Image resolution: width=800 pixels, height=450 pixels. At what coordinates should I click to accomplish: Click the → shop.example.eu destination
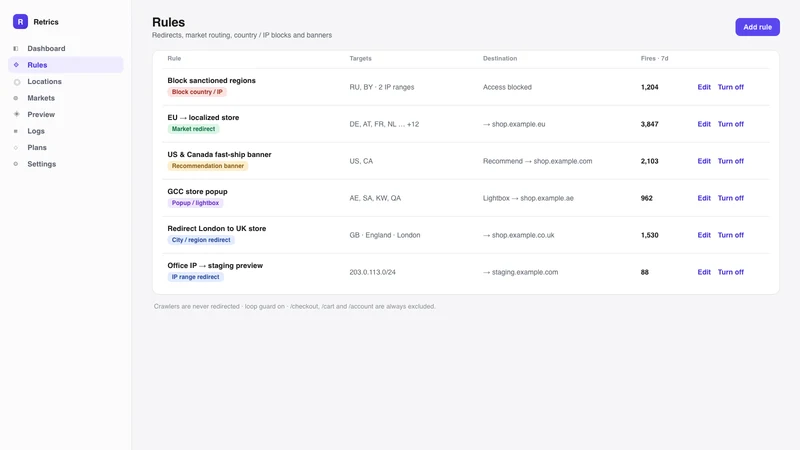[x=514, y=124]
